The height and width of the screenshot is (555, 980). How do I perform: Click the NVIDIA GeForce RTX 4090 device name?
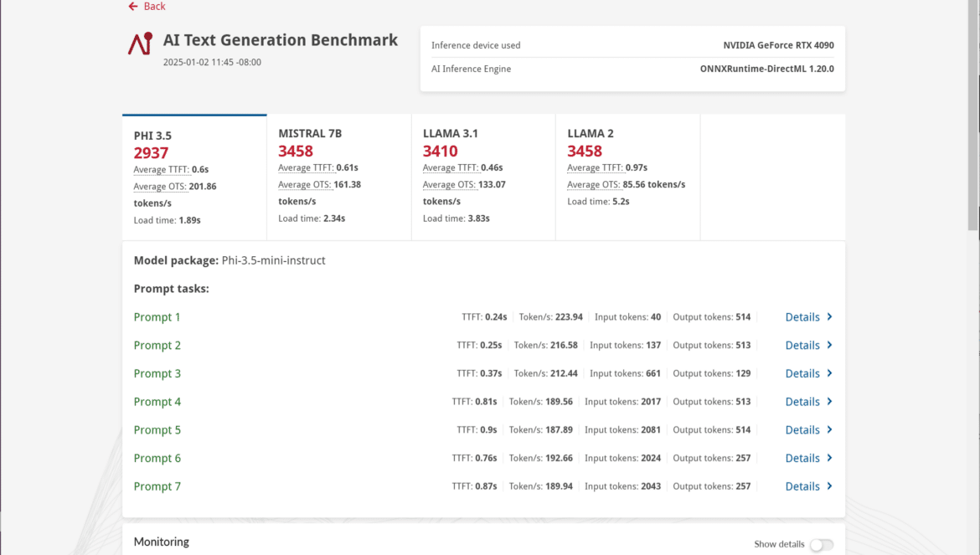[779, 45]
